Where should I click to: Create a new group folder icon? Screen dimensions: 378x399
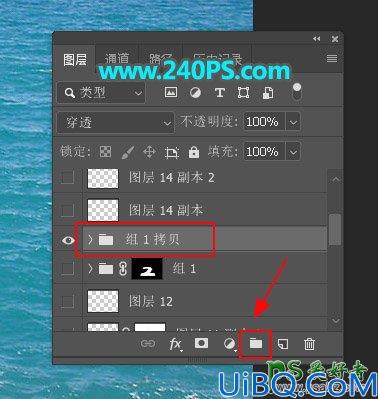(x=256, y=343)
